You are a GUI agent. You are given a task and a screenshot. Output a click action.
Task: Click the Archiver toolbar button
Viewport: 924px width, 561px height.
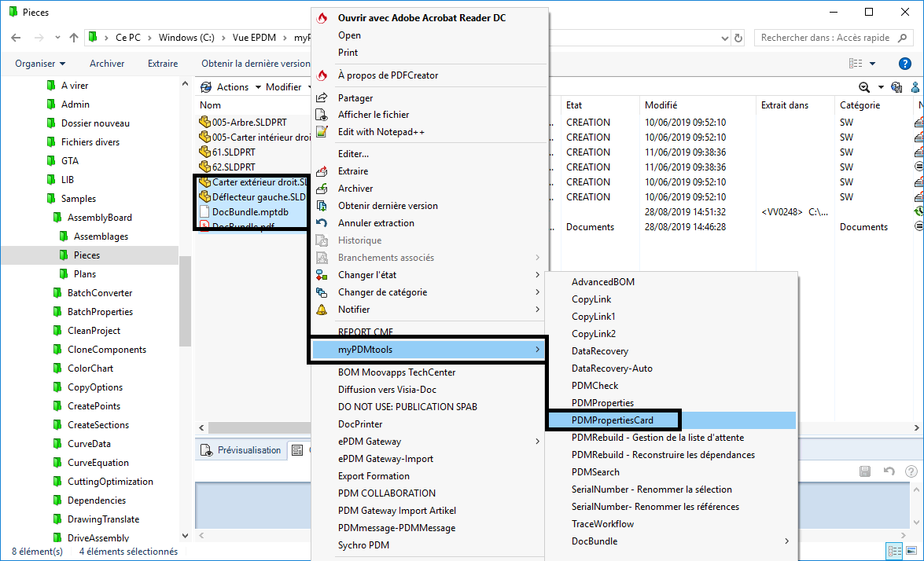pos(107,64)
